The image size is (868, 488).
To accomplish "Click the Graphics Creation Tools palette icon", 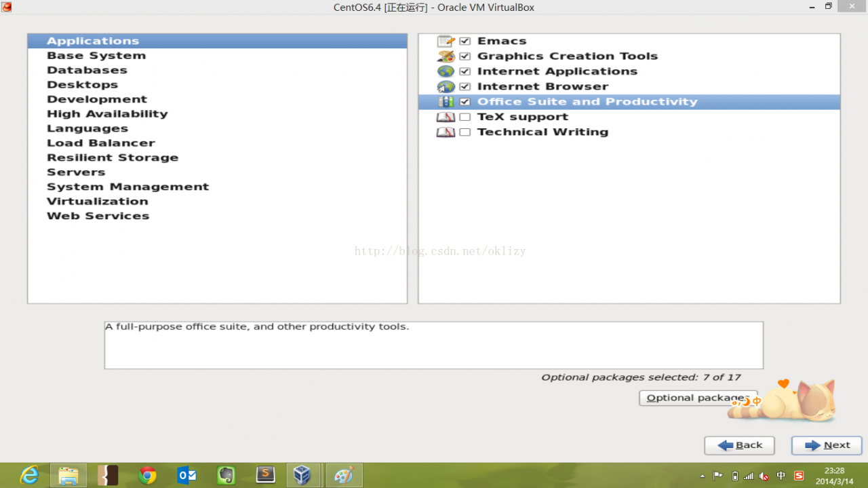I will pyautogui.click(x=446, y=56).
